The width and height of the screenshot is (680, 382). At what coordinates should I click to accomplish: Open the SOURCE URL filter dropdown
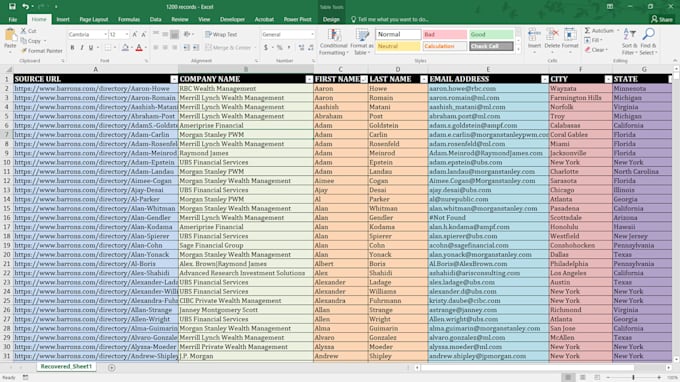pyautogui.click(x=174, y=79)
